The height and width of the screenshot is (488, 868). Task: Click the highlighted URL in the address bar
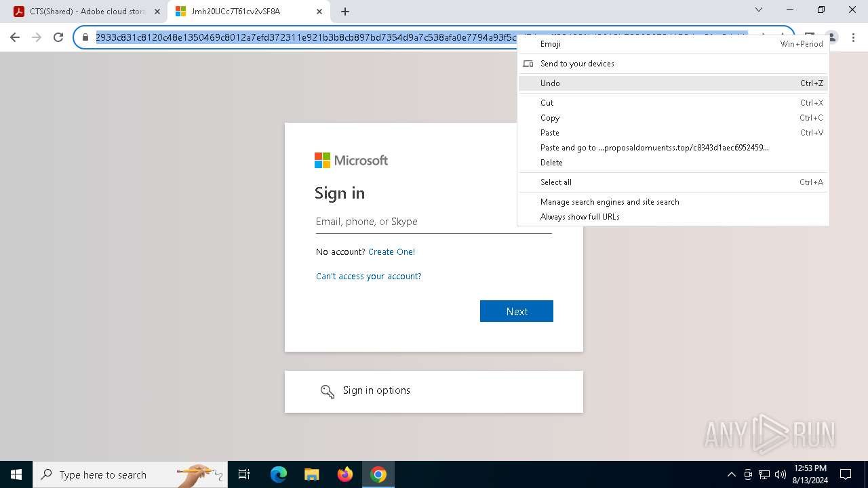point(305,38)
